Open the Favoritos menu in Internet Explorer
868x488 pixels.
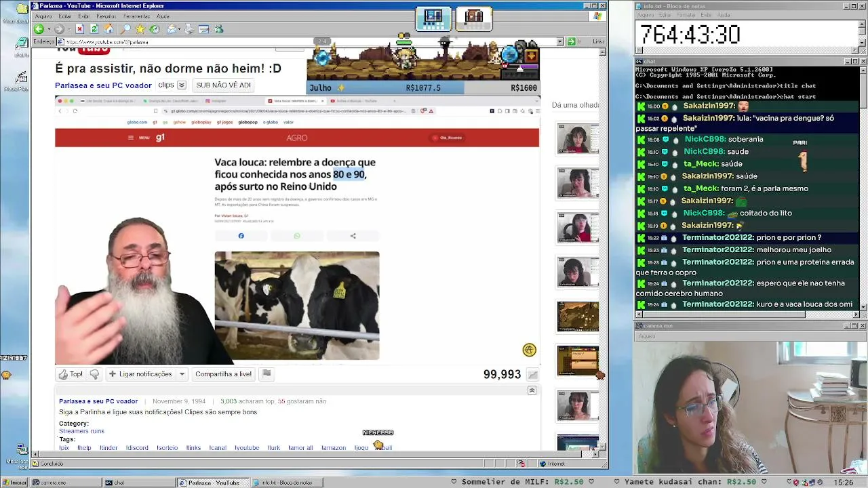tap(106, 16)
